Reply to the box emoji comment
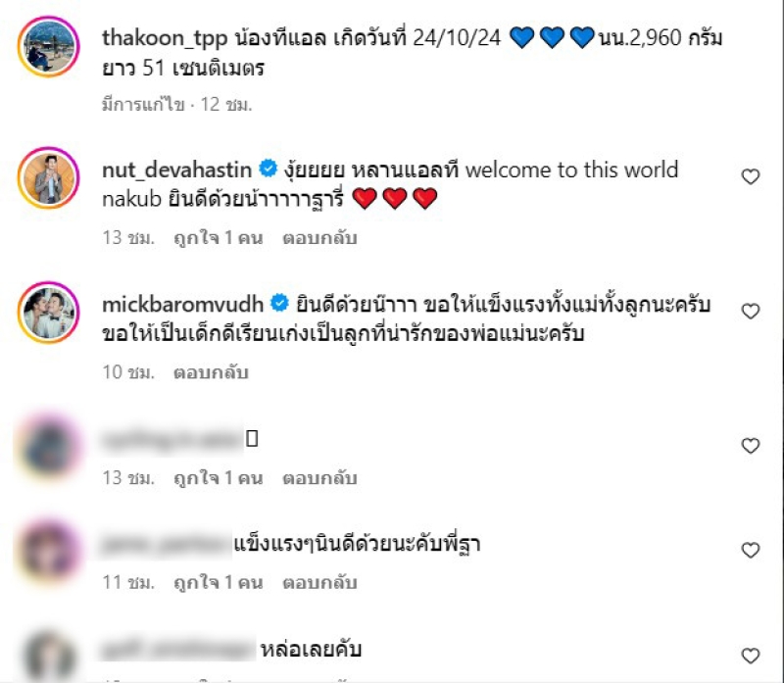 point(319,478)
